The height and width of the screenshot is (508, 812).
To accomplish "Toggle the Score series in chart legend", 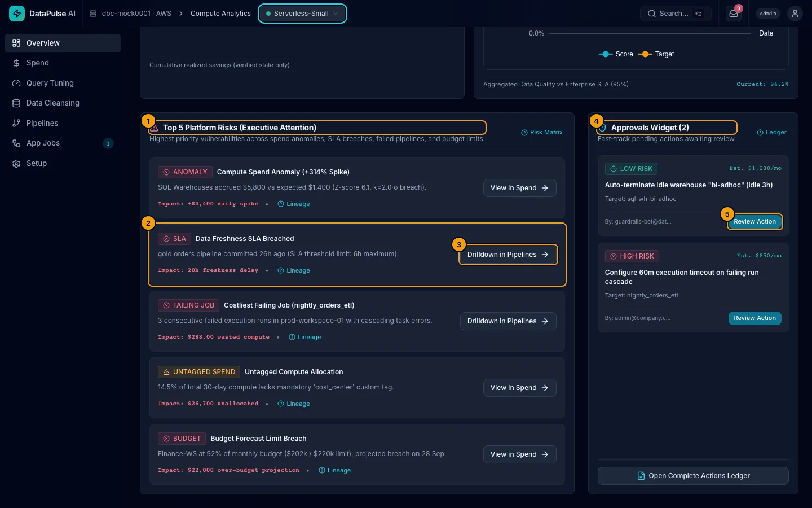I will point(616,54).
